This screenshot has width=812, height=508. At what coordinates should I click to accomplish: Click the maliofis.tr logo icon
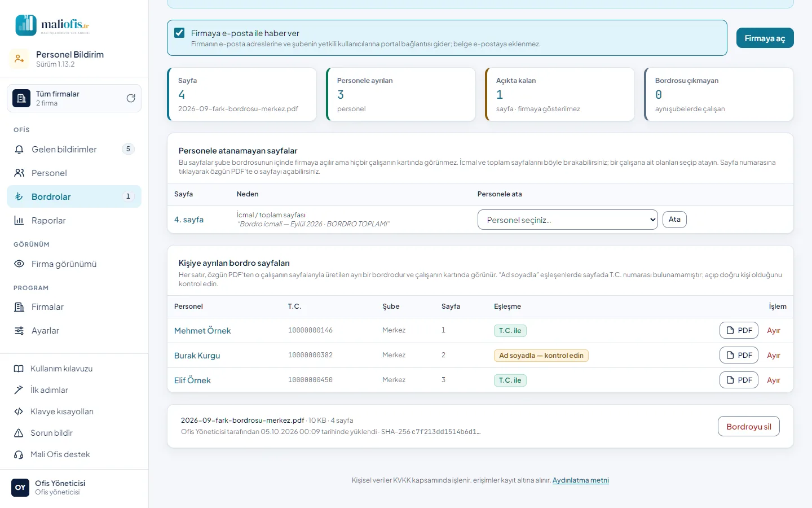point(26,25)
